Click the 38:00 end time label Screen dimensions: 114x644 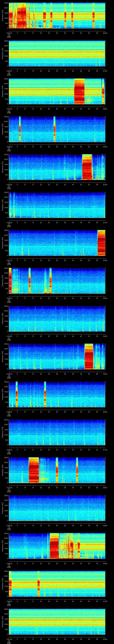[105, 487]
